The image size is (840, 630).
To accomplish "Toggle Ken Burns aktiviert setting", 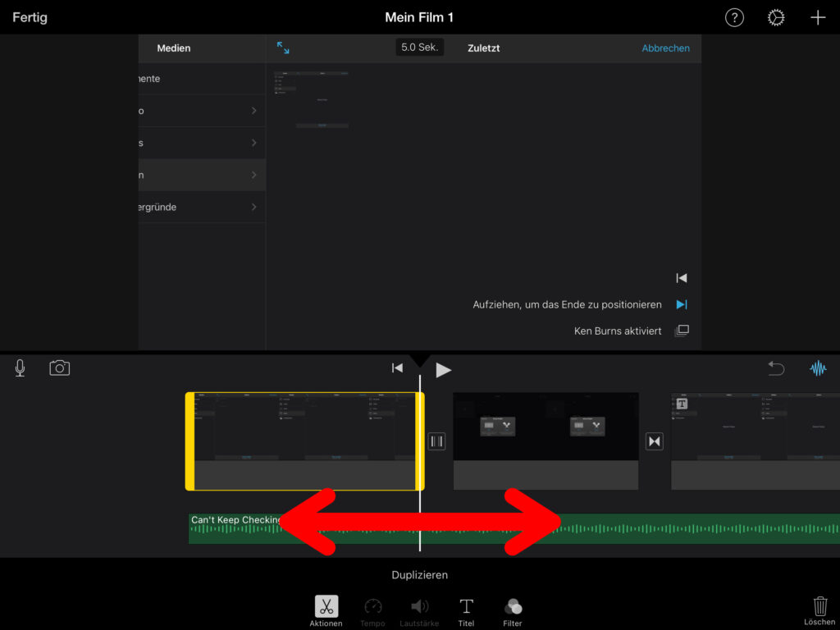I will (681, 331).
